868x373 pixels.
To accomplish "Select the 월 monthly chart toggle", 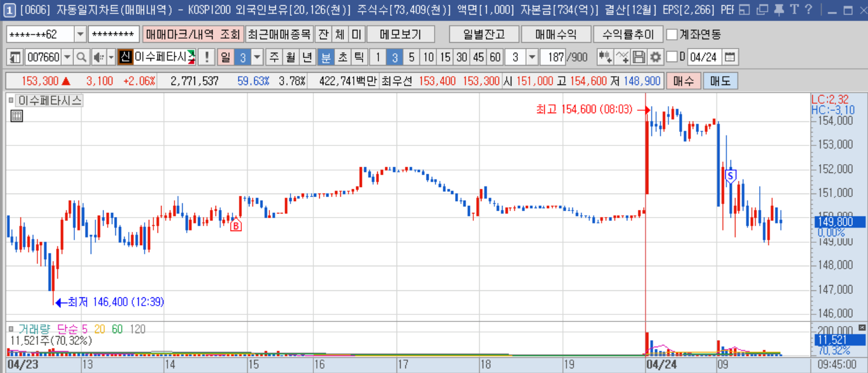I will (291, 57).
